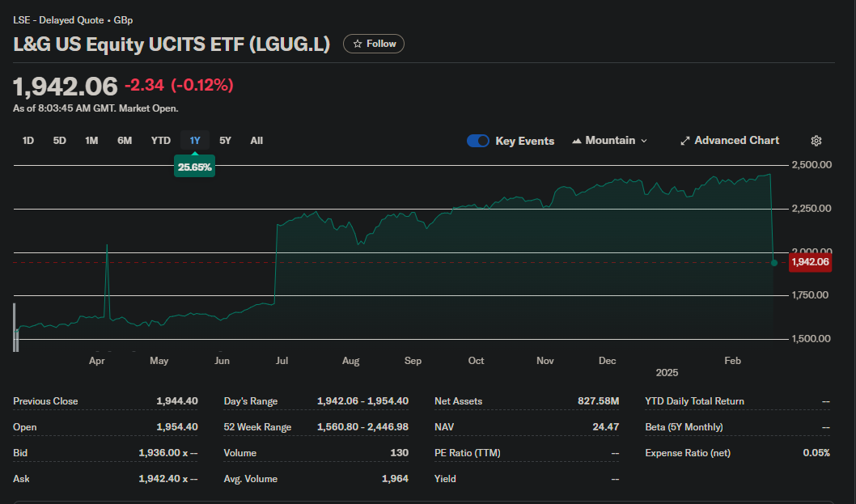Click the chart endpoint dot marker
This screenshot has height=504, width=856.
click(774, 263)
